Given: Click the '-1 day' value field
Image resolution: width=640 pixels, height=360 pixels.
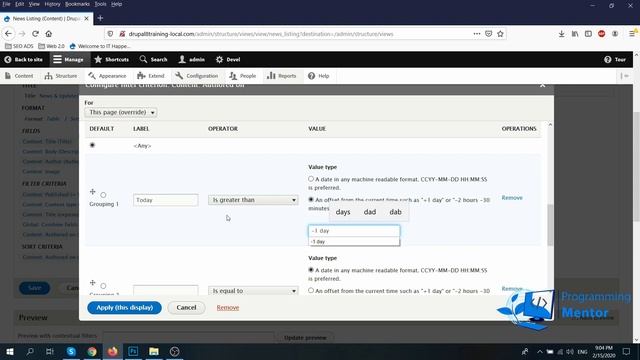Looking at the screenshot, I should [354, 231].
